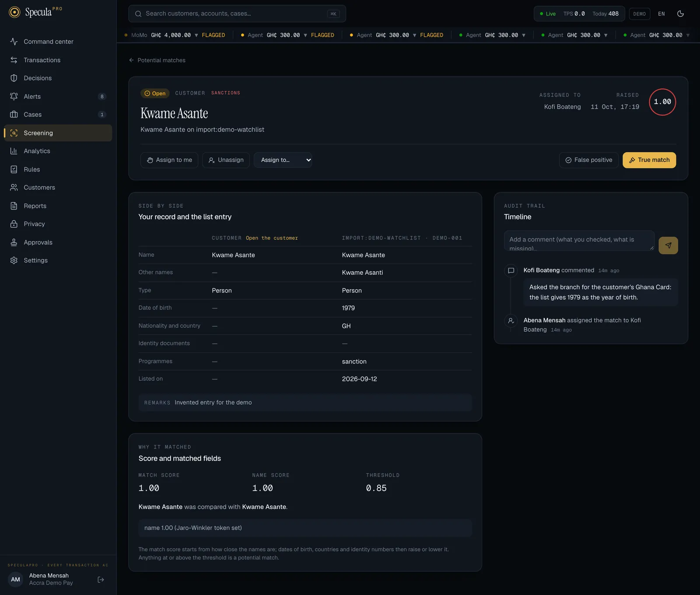Focus the Add a comment textarea
The image size is (700, 595).
[x=579, y=241]
